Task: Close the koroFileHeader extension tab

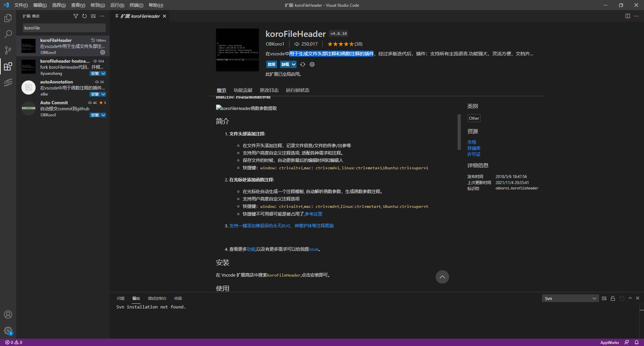Action: click(164, 16)
